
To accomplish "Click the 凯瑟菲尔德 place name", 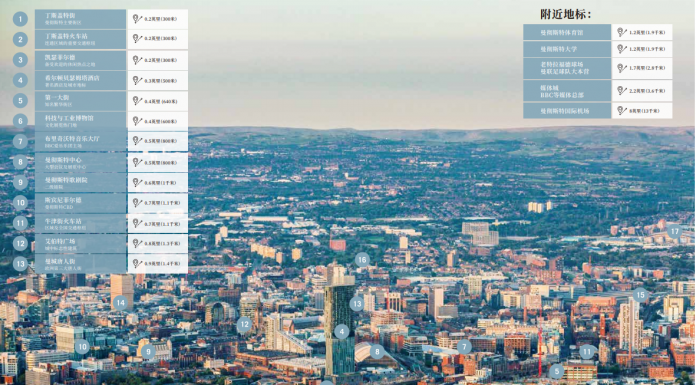I will point(60,57).
